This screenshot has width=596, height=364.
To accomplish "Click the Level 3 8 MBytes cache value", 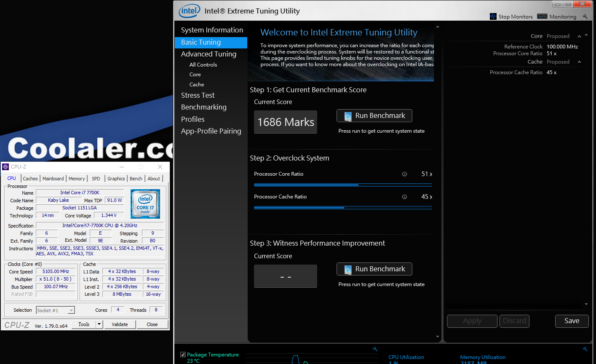I will [x=122, y=294].
